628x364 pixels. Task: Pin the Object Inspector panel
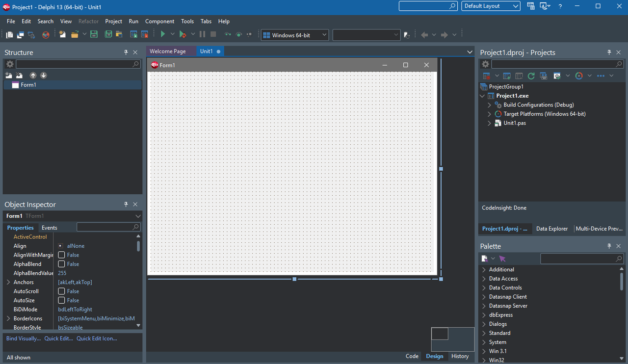tap(126, 205)
